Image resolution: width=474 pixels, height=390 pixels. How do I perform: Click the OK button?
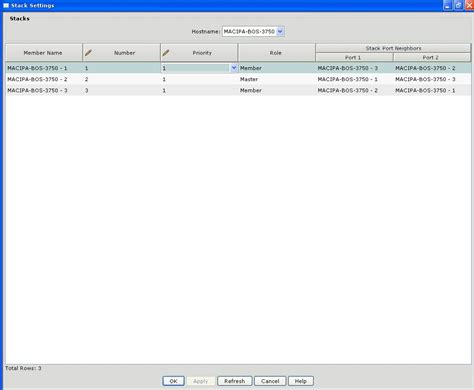[173, 381]
